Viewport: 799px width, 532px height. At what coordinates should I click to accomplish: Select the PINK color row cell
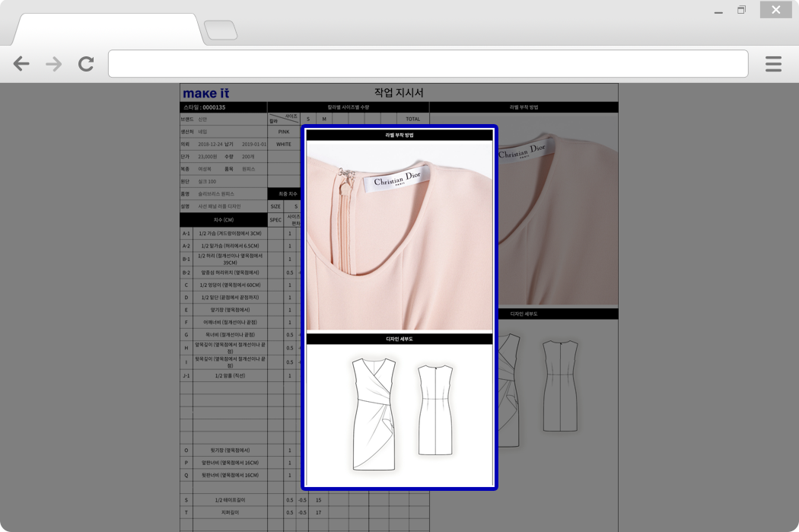pyautogui.click(x=284, y=132)
